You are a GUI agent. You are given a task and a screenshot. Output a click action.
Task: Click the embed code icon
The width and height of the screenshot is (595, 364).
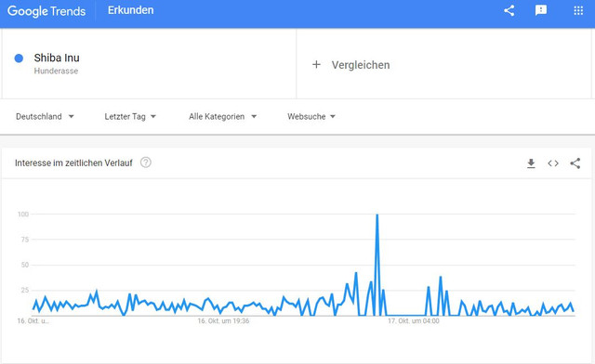pos(553,163)
